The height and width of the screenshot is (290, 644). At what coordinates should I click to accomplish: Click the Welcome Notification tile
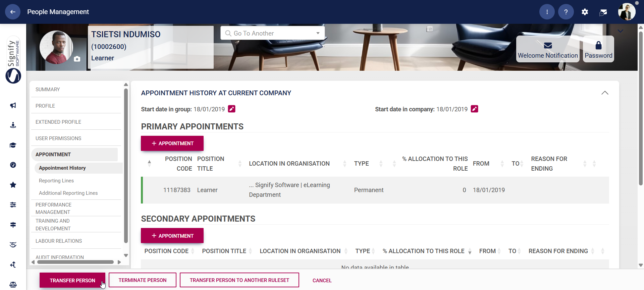point(548,49)
